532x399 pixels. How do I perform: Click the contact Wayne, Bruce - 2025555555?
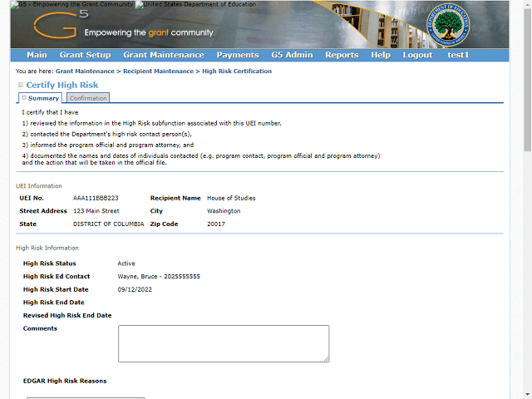[159, 277]
